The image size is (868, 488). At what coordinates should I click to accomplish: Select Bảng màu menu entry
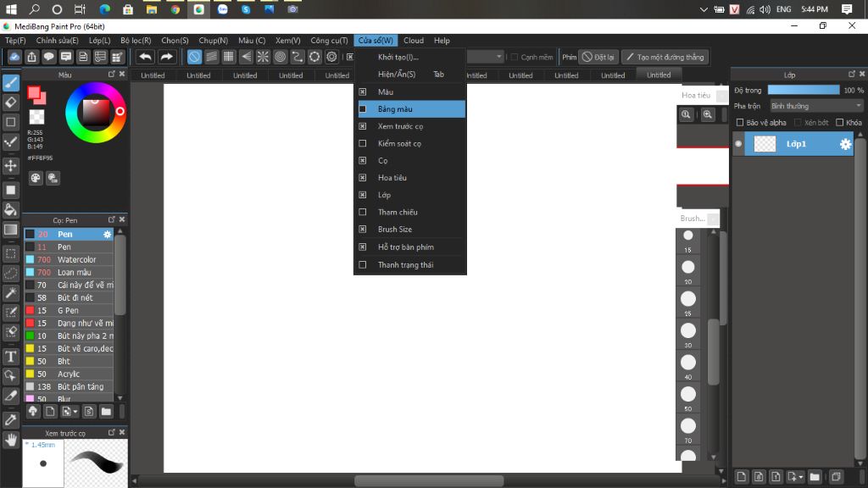coord(412,109)
